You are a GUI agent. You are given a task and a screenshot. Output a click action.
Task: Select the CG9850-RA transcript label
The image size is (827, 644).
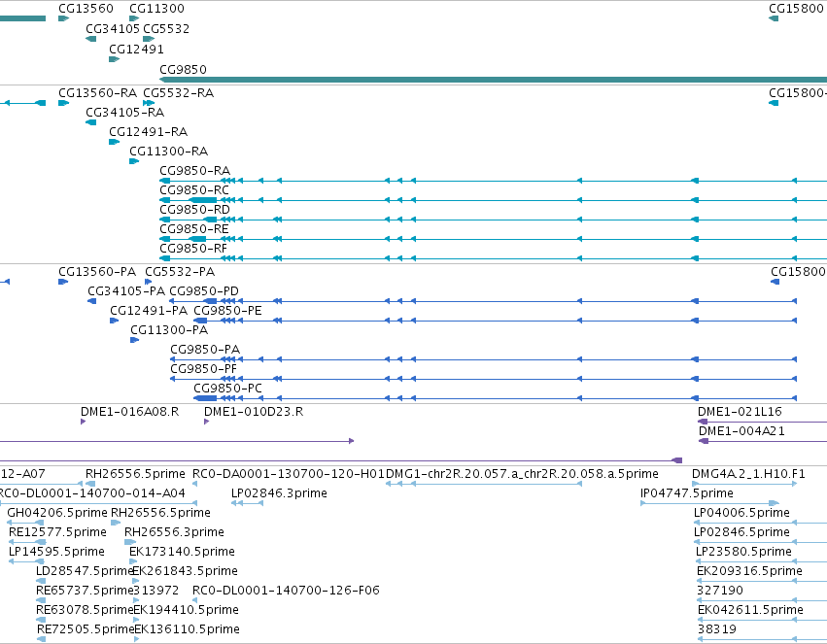(x=194, y=171)
